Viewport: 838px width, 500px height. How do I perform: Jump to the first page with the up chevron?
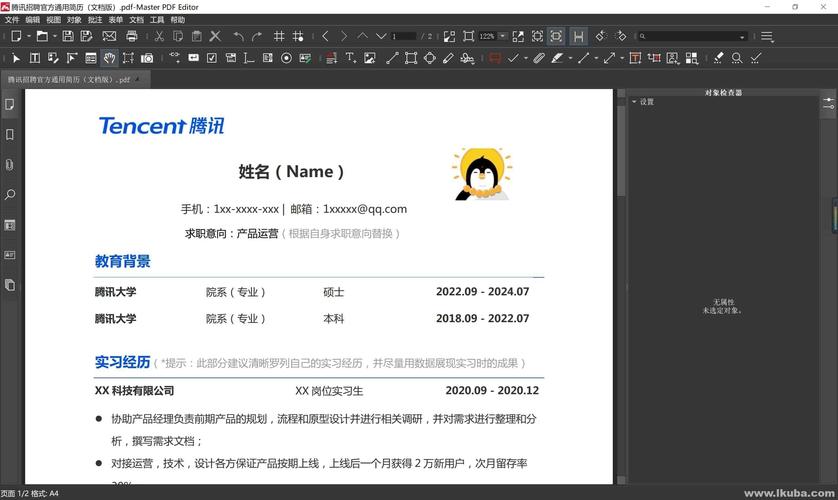(x=362, y=36)
